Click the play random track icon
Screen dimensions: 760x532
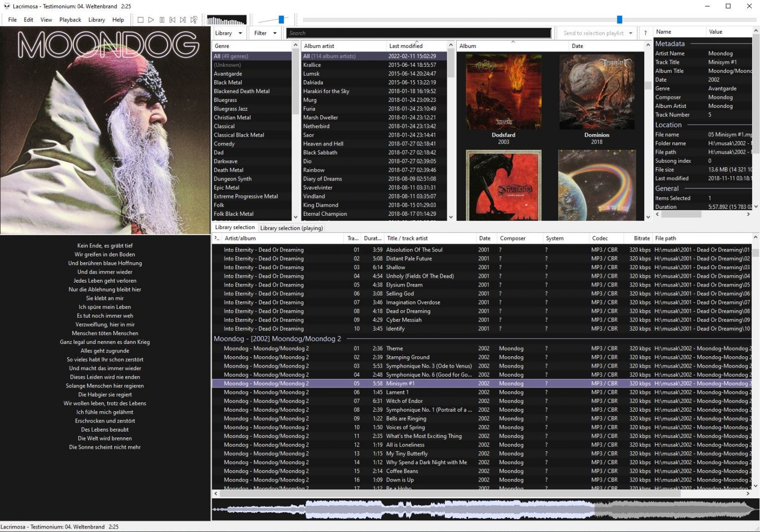click(x=194, y=20)
